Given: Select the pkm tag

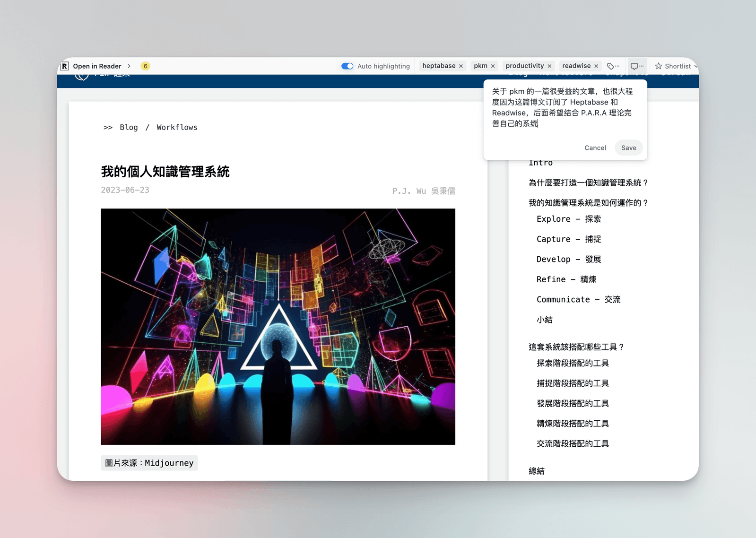Looking at the screenshot, I should (480, 66).
